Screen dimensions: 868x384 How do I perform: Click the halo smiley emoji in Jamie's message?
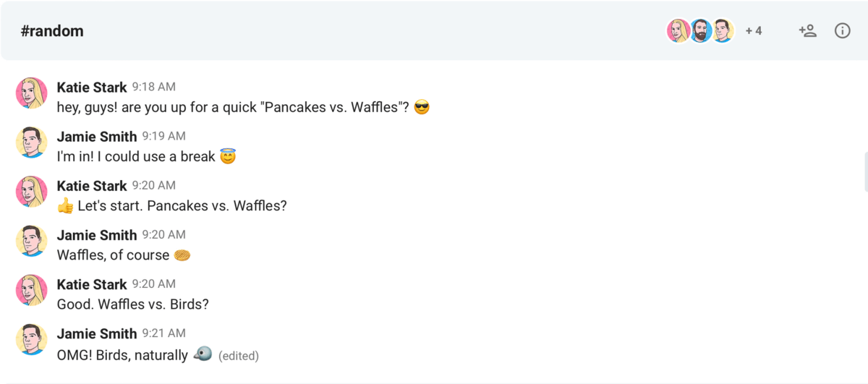click(x=228, y=157)
